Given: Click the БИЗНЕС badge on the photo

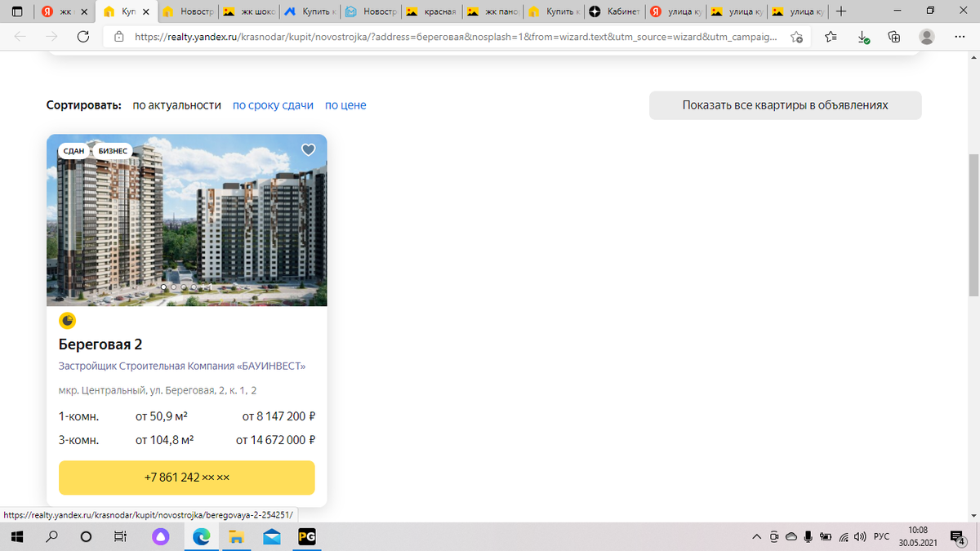Looking at the screenshot, I should [113, 151].
